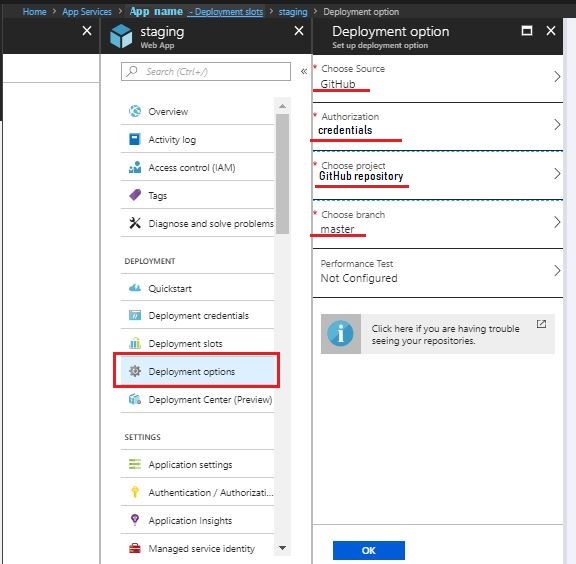Click the purple Tags icon

point(135,195)
